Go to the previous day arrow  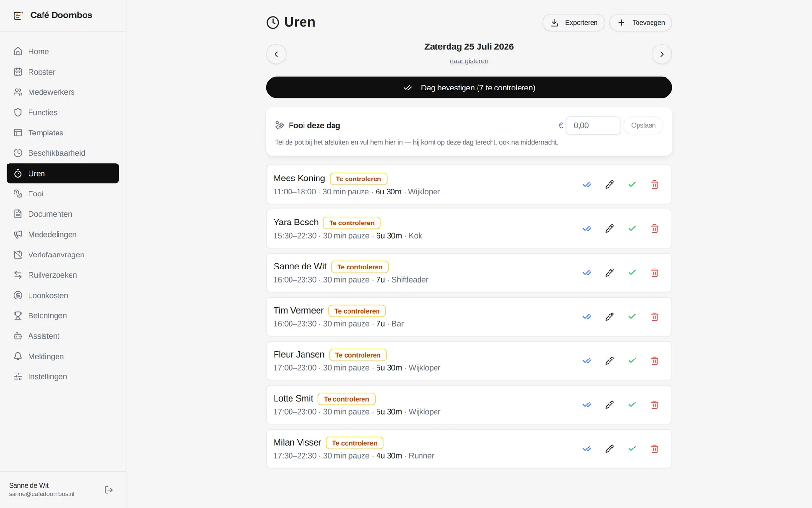(x=276, y=54)
